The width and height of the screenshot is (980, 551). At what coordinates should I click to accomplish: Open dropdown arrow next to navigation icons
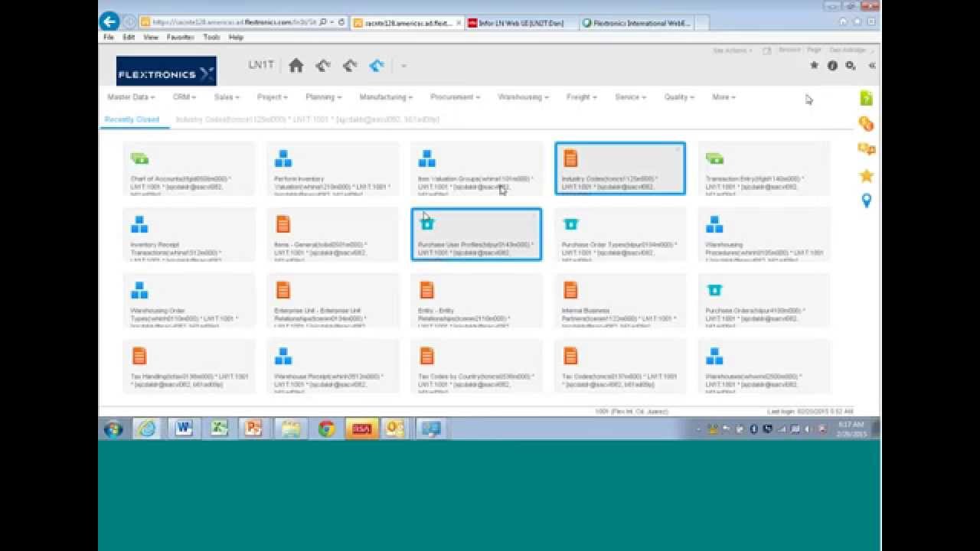point(403,66)
